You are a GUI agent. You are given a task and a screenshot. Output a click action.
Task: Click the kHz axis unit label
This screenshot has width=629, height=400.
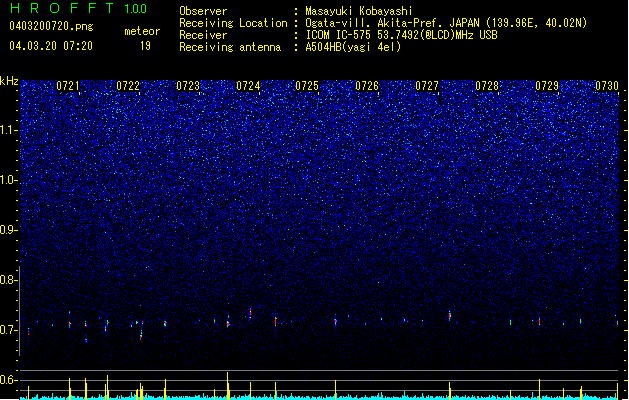pos(9,81)
